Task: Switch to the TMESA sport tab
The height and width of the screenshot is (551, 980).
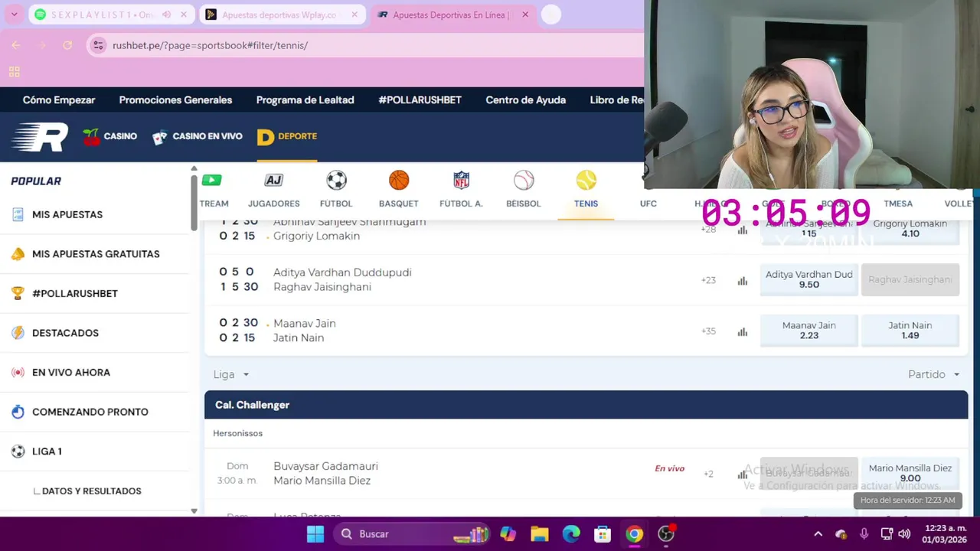Action: click(898, 204)
